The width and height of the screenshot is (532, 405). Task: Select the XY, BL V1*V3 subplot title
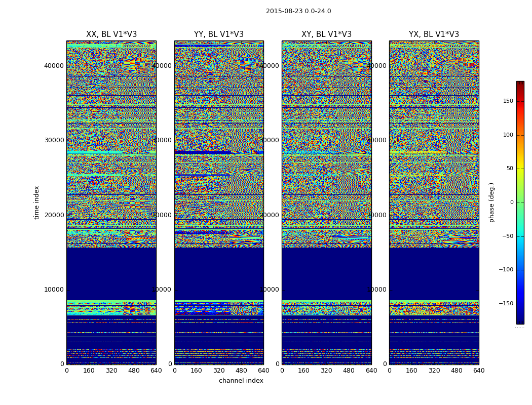tap(326, 34)
